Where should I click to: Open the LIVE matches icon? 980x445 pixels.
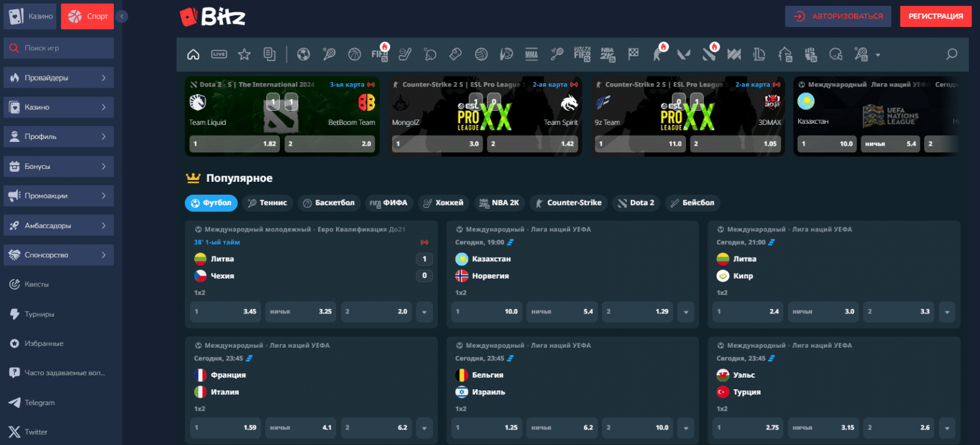click(x=219, y=54)
